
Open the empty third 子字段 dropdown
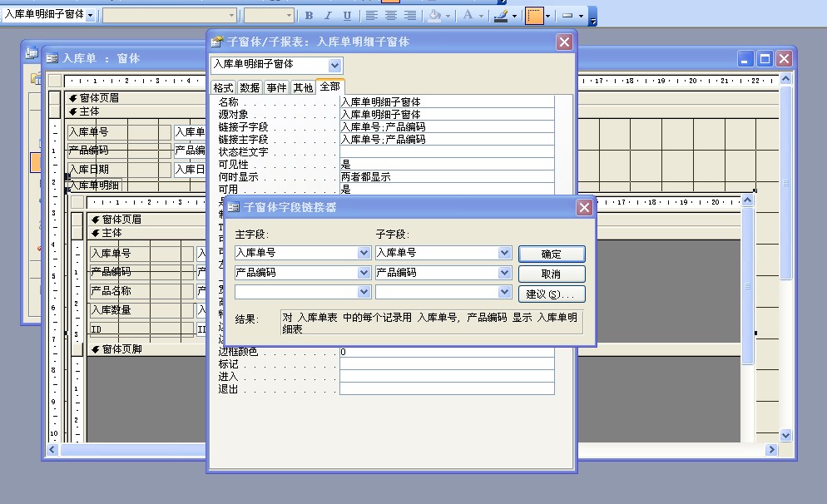click(505, 292)
